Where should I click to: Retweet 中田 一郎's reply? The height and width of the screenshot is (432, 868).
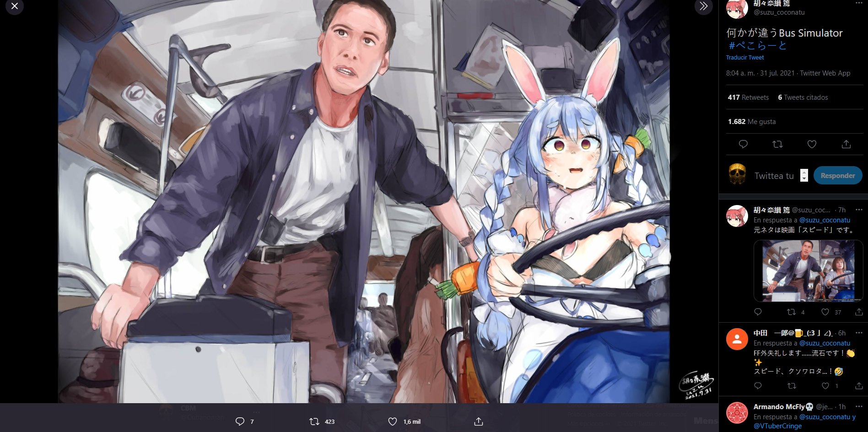click(x=791, y=386)
